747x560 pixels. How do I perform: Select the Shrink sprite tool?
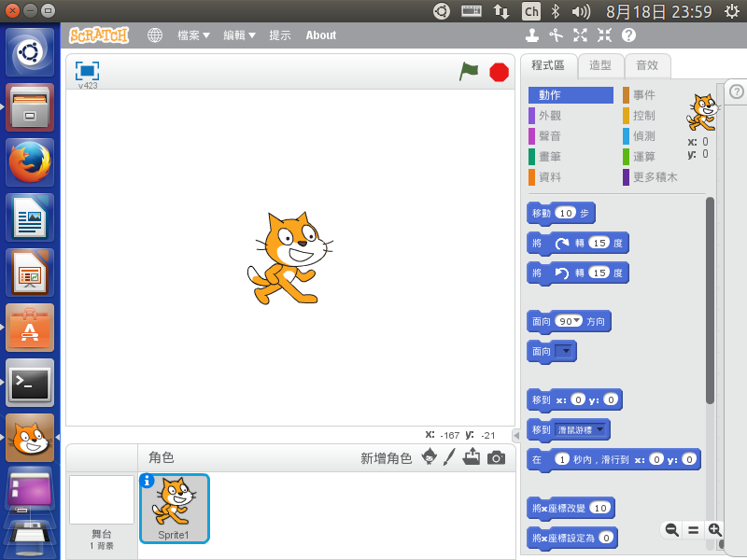pos(604,35)
